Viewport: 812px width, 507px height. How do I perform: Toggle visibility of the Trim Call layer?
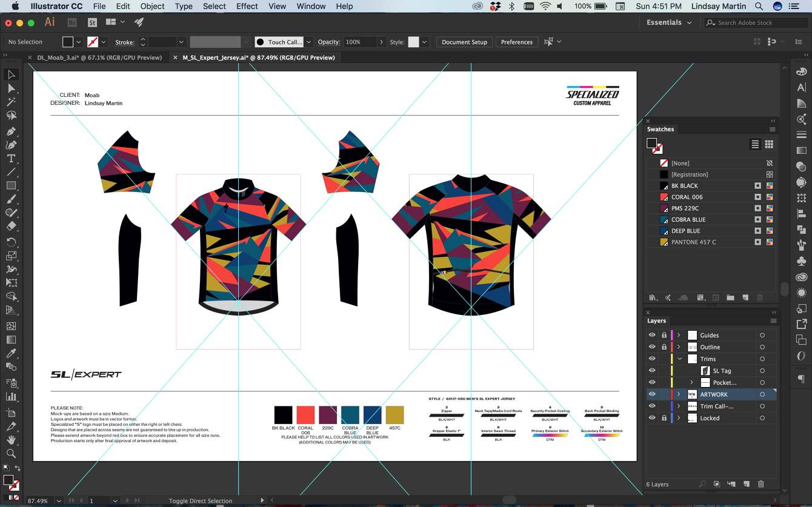[x=652, y=406]
